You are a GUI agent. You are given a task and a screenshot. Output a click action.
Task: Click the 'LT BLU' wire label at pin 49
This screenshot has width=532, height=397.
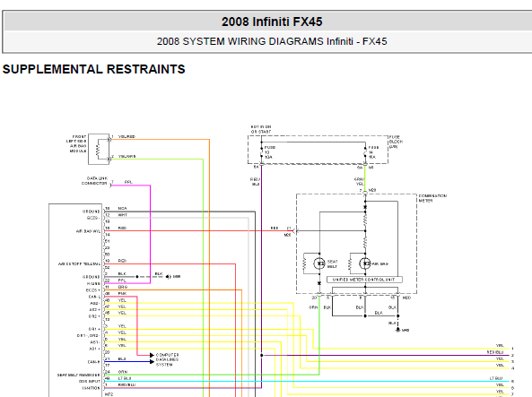(x=125, y=378)
